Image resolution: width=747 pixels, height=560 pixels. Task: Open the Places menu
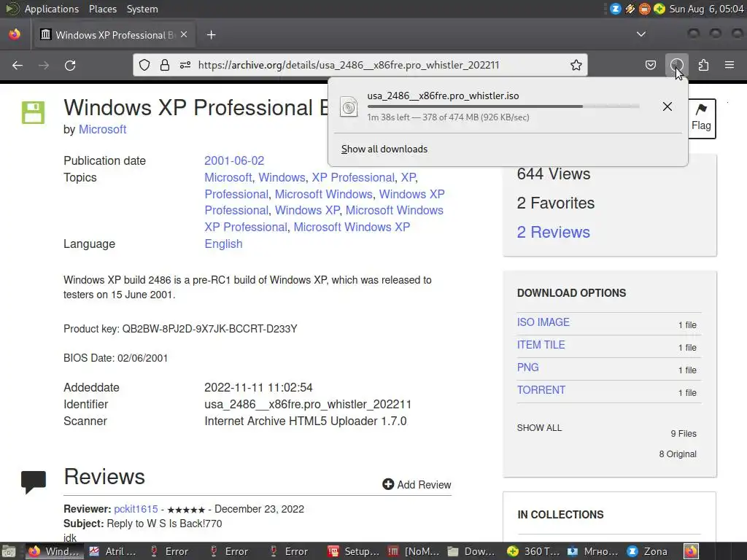pos(102,9)
